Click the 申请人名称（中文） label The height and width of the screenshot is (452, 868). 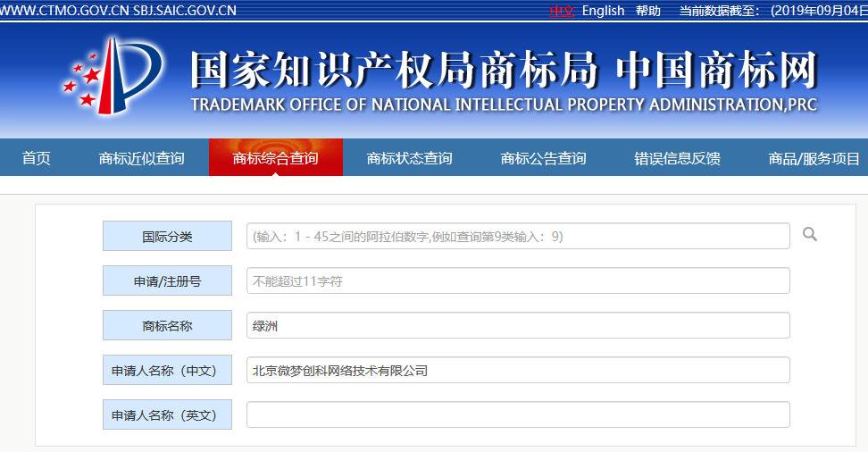pyautogui.click(x=167, y=370)
